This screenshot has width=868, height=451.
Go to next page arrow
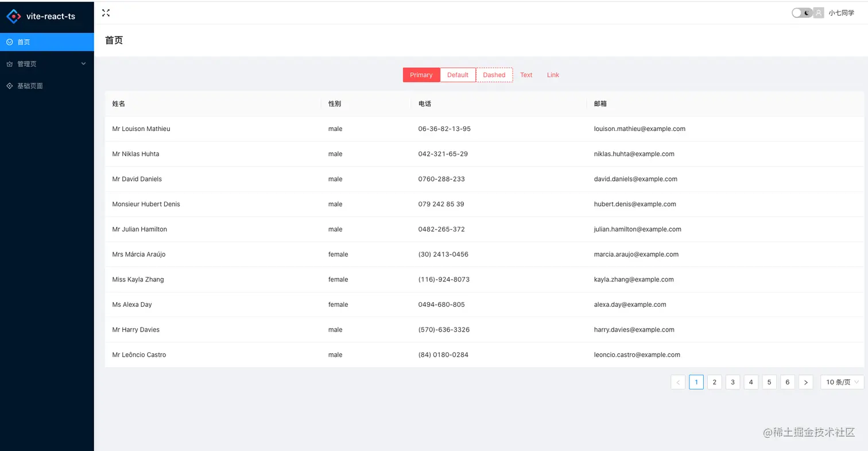click(x=806, y=382)
